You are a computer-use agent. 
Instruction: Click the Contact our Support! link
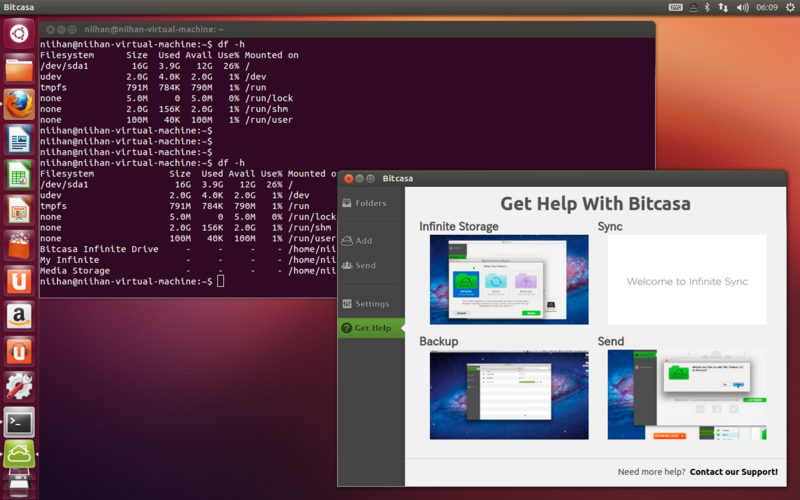pyautogui.click(x=734, y=472)
